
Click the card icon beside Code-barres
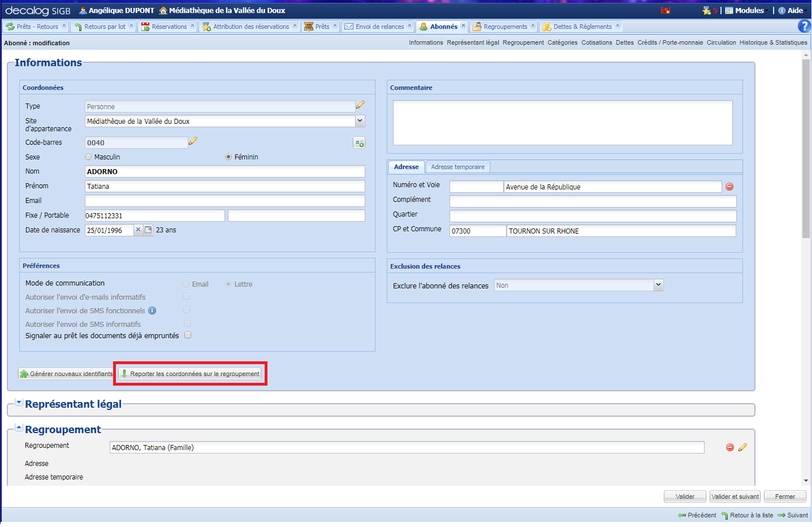(x=359, y=143)
